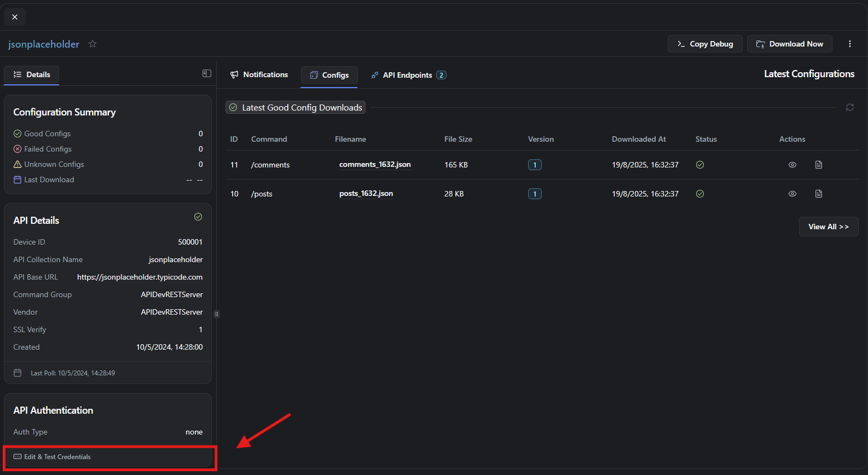Click version badge for comments_1632.json
This screenshot has width=868, height=475.
coord(534,165)
